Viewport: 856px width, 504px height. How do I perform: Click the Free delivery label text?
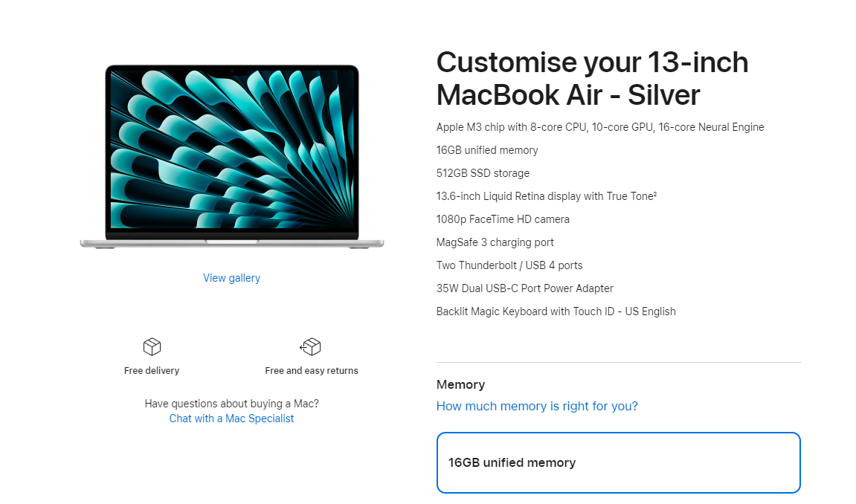(x=151, y=371)
